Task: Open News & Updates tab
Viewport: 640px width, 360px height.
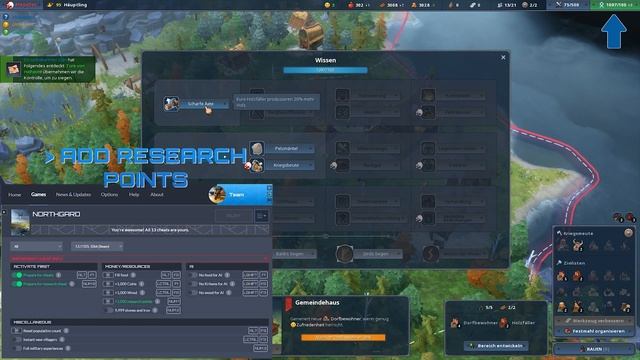Action: click(x=73, y=195)
